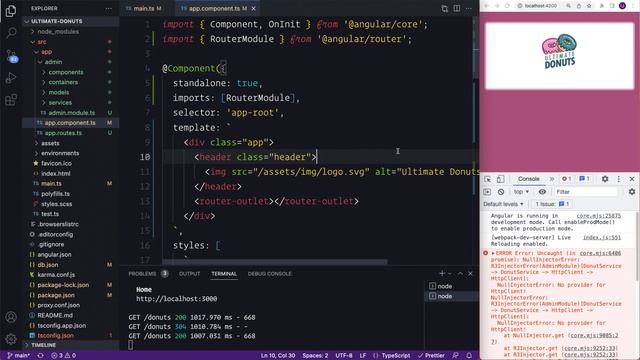Select the TERMINAL panel tab
The width and height of the screenshot is (640, 360).
pyautogui.click(x=224, y=274)
